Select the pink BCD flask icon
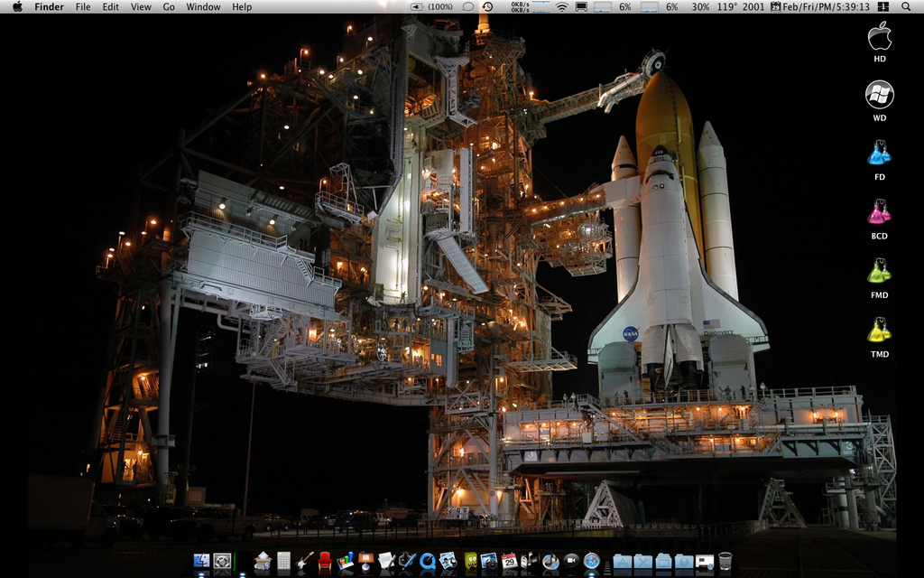Viewport: 924px width, 578px height. click(880, 213)
